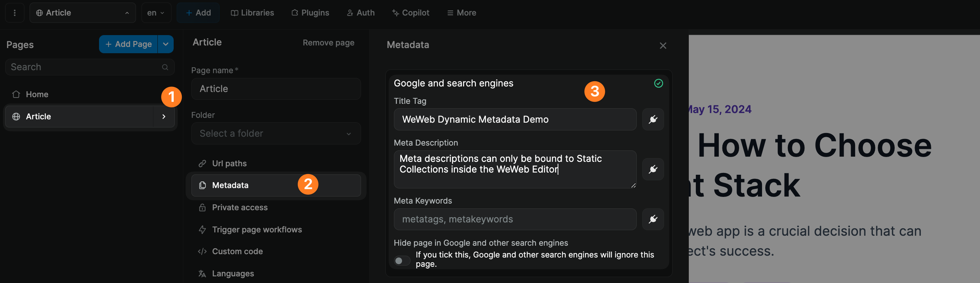Click the copy icon beside Metadata
Screen dimensions: 980x283
point(203,185)
